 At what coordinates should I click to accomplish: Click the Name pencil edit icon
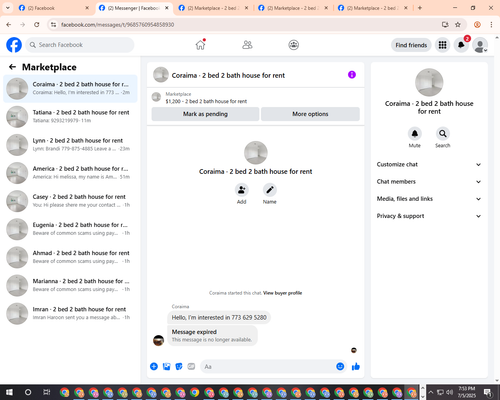pyautogui.click(x=270, y=190)
